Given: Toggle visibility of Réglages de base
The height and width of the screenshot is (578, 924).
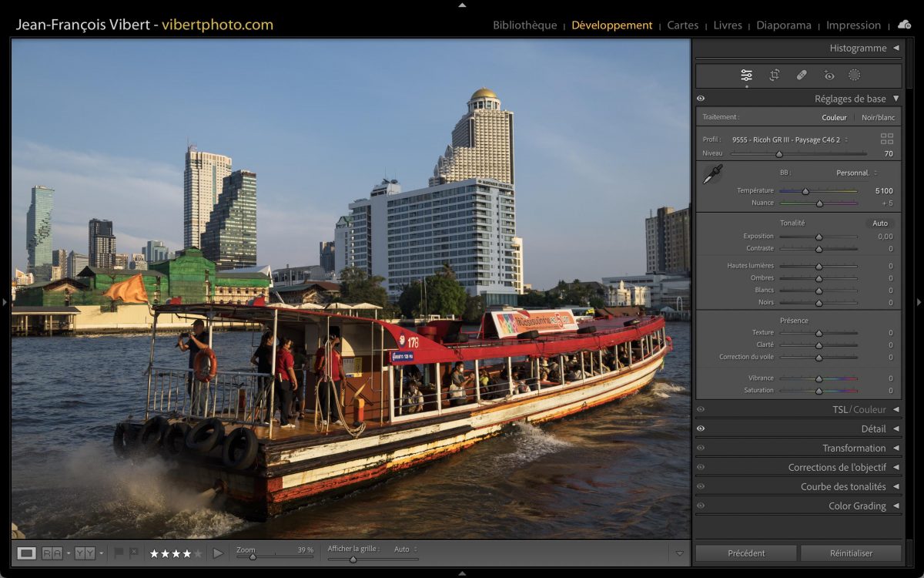Looking at the screenshot, I should [701, 99].
